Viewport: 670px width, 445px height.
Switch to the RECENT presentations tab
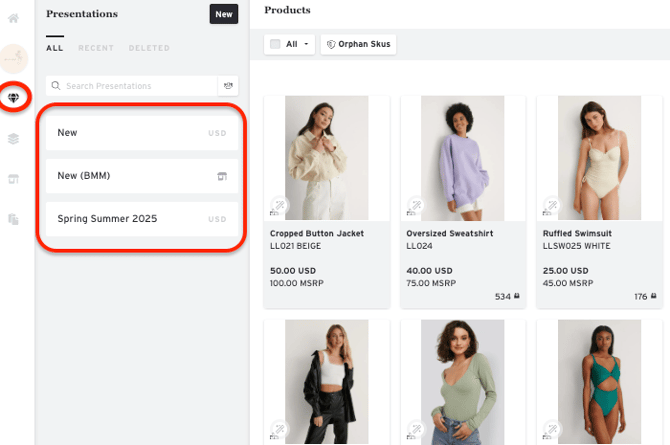pyautogui.click(x=96, y=48)
